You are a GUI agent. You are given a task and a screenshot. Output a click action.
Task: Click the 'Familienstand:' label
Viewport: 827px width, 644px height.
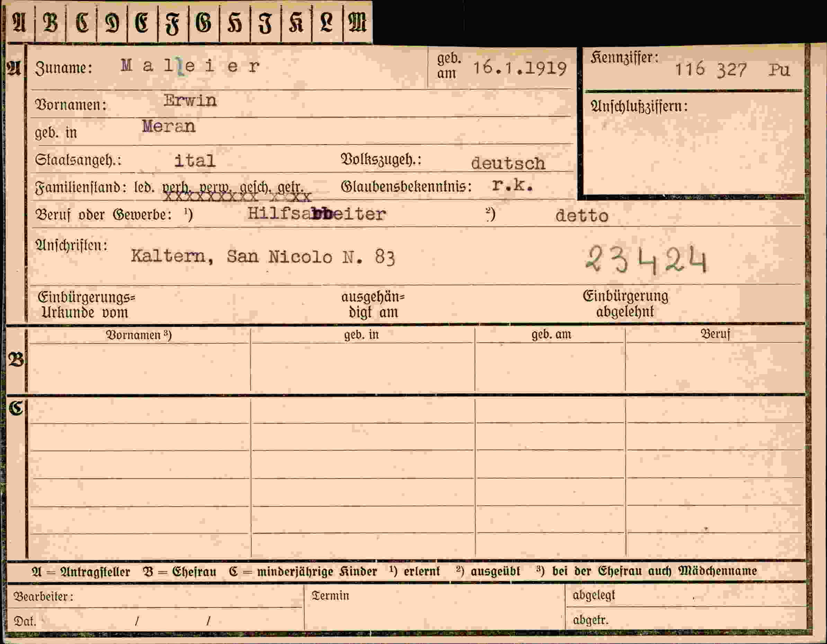[x=81, y=187]
